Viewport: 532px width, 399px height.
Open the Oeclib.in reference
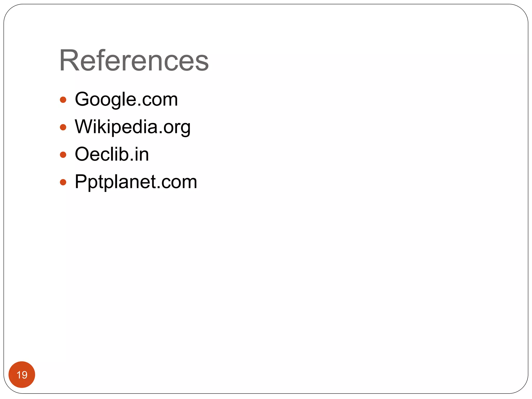click(x=112, y=154)
